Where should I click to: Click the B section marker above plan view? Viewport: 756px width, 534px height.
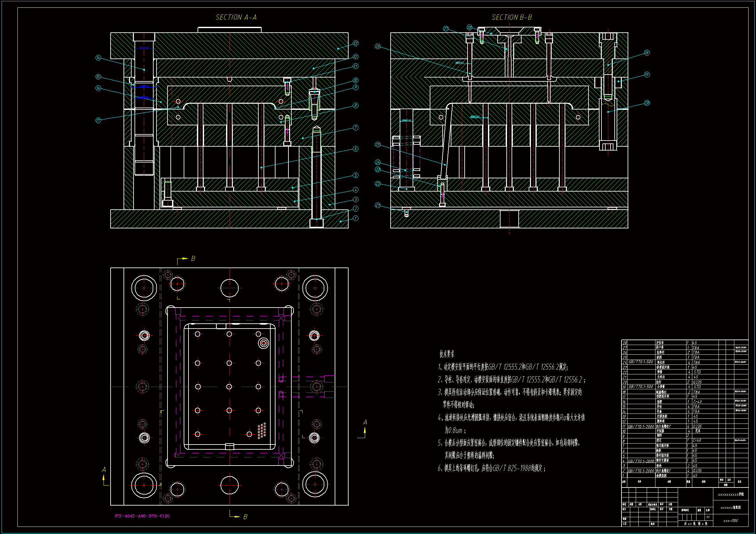[193, 259]
